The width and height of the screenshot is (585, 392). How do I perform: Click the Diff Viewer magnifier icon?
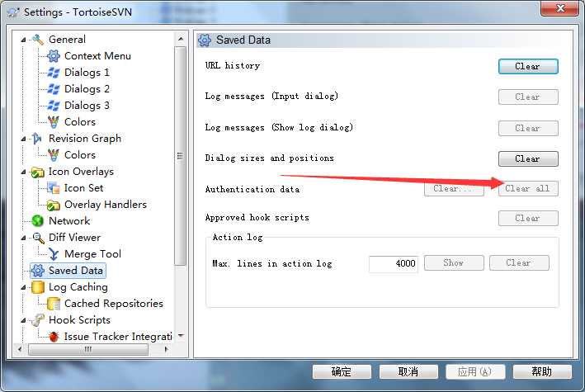coord(38,238)
